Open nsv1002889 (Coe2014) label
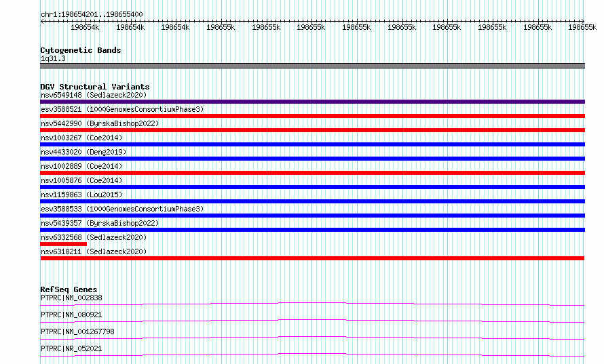 click(x=81, y=166)
